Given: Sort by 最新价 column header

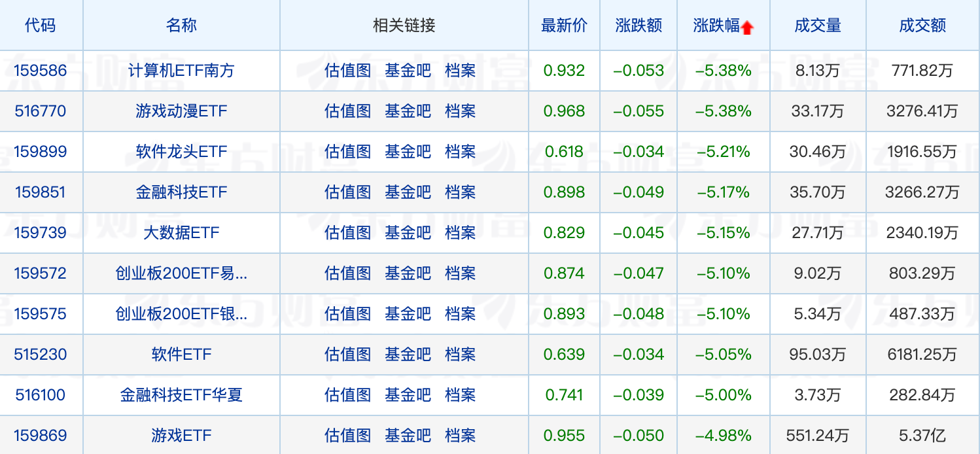Looking at the screenshot, I should pyautogui.click(x=564, y=26).
